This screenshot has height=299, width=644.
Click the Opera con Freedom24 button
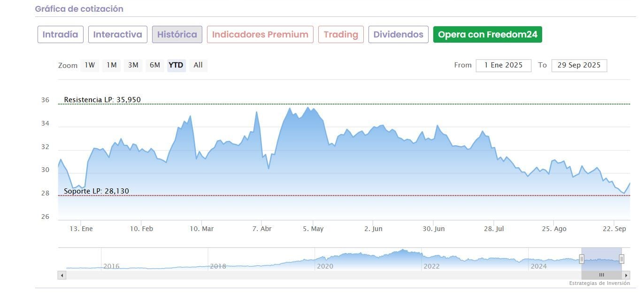tap(487, 35)
